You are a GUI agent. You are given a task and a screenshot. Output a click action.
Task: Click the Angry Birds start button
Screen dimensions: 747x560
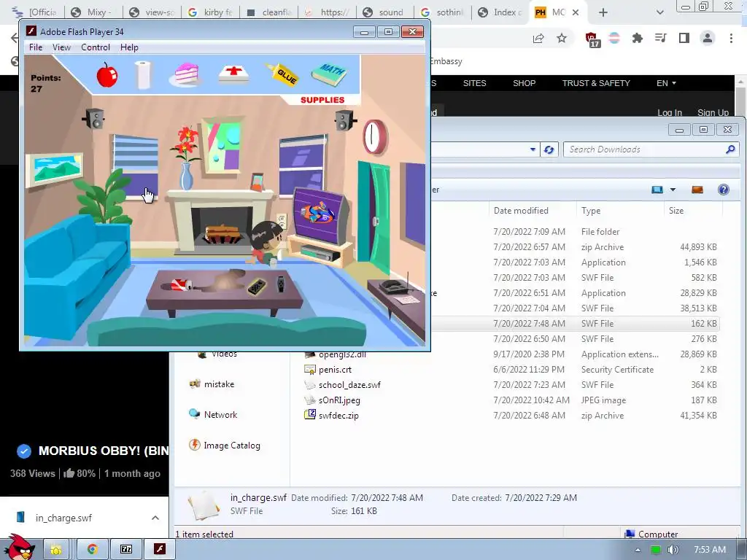pyautogui.click(x=20, y=548)
